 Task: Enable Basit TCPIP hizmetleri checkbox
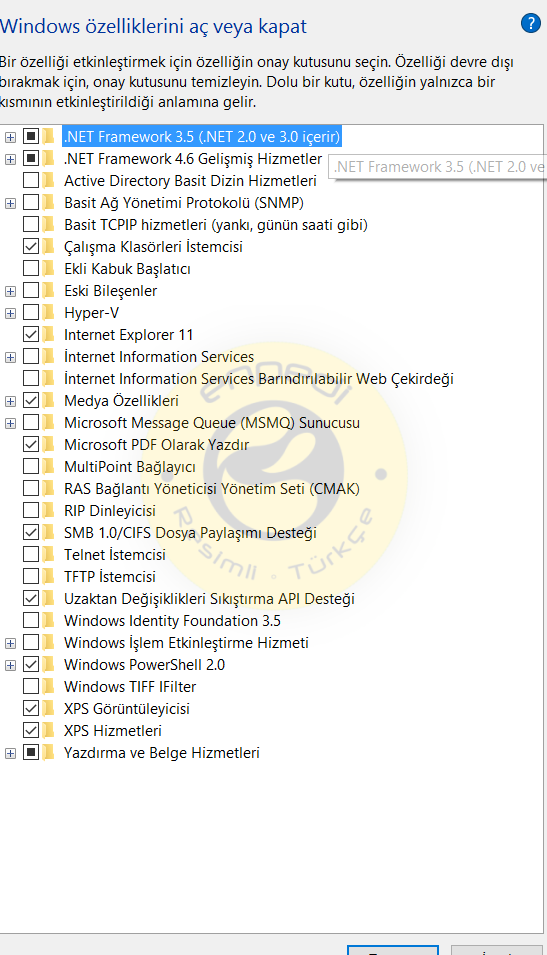point(30,225)
